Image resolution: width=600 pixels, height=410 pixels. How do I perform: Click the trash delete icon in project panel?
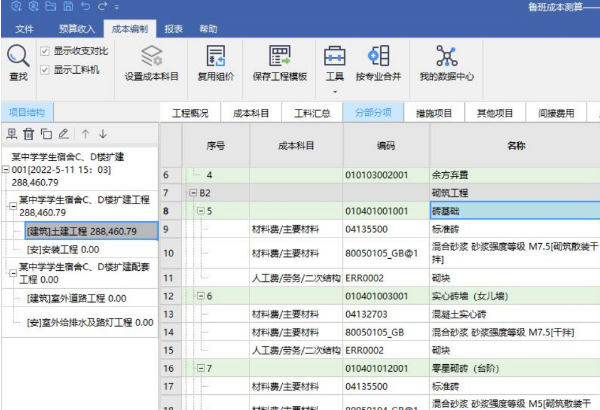pos(29,134)
